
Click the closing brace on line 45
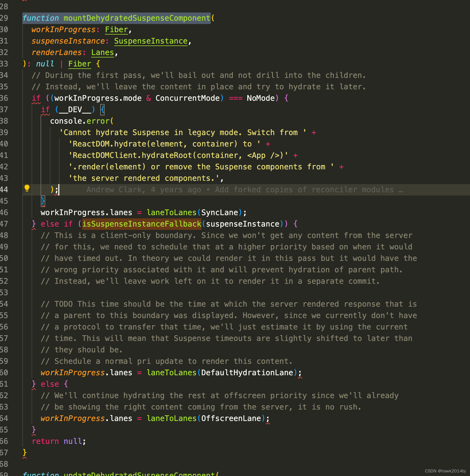coord(43,201)
